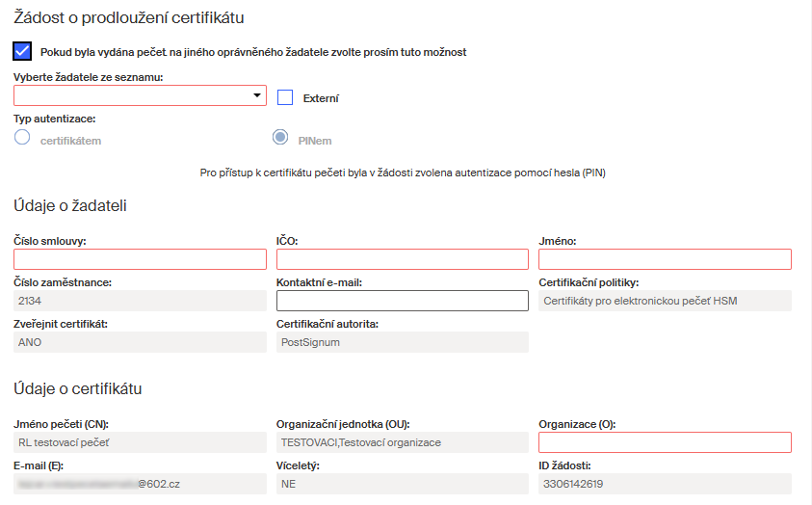Viewport: 812px width, 505px height.
Task: Click the Zveřejnit certifikát field showing ANO
Action: click(140, 342)
